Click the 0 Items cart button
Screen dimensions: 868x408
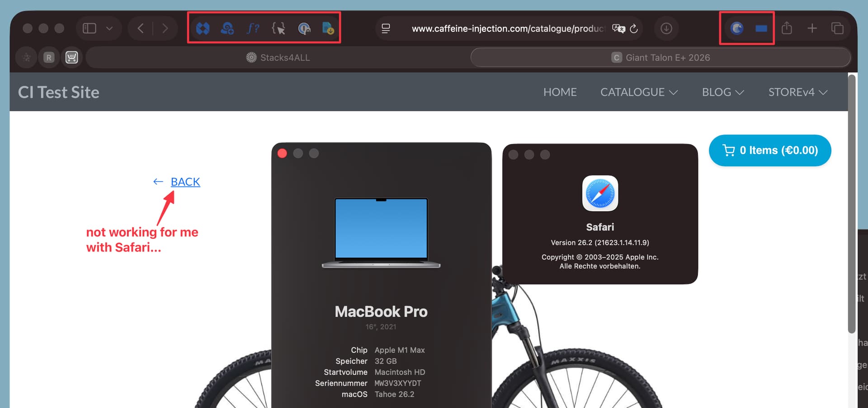click(x=769, y=150)
